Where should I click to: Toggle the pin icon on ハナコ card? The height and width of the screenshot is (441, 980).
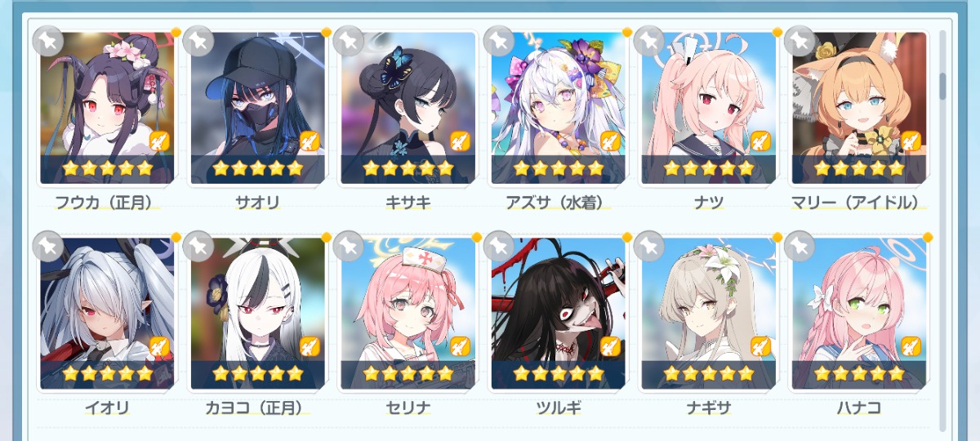(x=800, y=246)
